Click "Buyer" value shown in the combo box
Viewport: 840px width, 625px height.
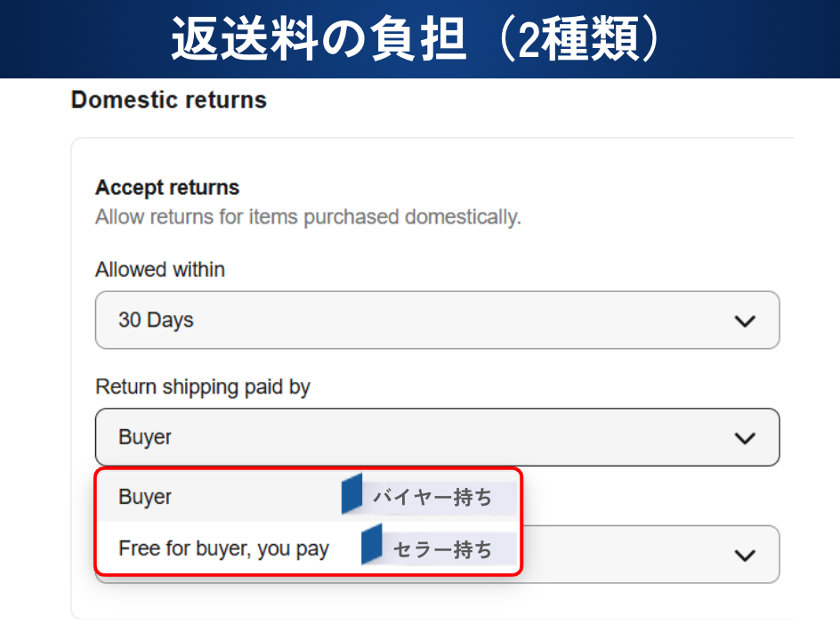point(145,437)
